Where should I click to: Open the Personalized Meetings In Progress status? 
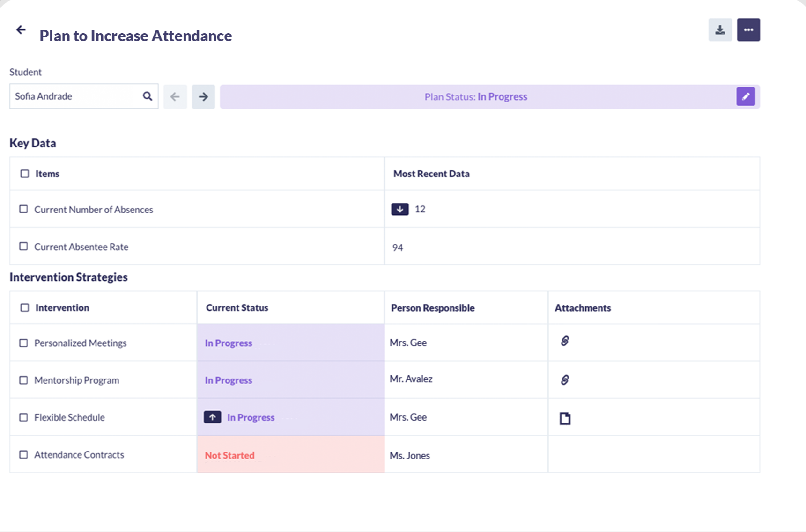coord(229,343)
